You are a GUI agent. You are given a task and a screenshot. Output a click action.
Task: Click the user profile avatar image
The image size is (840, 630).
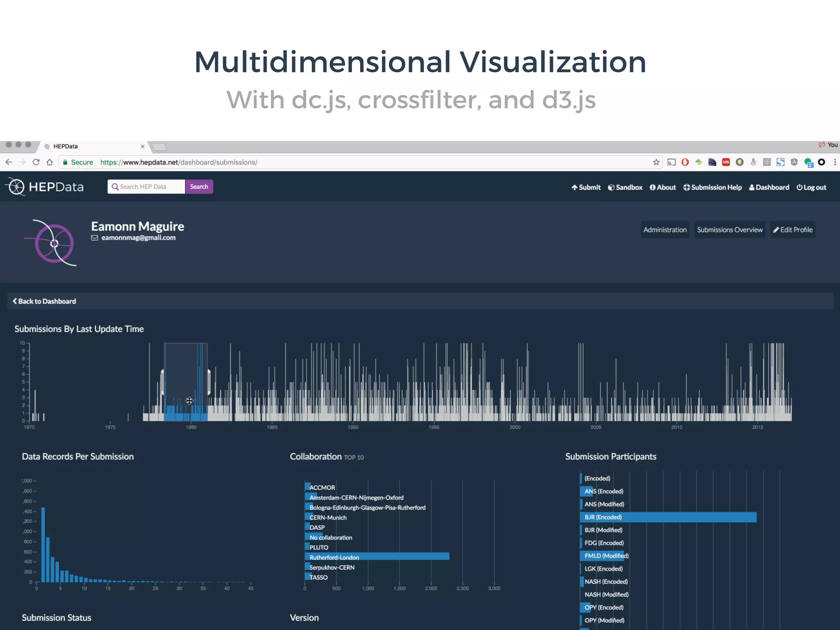tap(54, 243)
